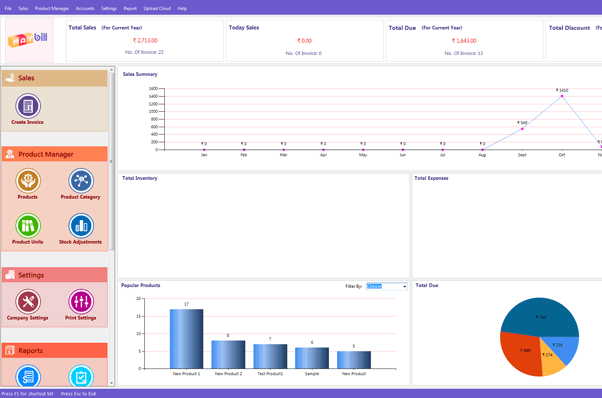Click the Reports header icon
602x398 pixels.
(x=10, y=350)
